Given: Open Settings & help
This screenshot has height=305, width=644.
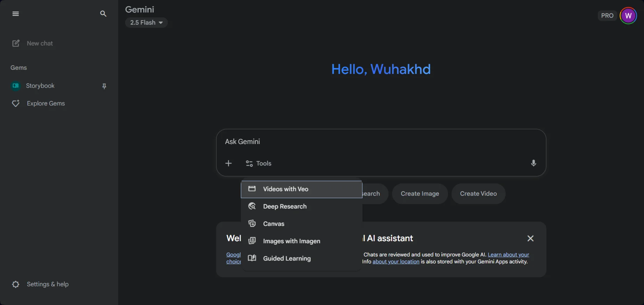Looking at the screenshot, I should tap(59, 284).
